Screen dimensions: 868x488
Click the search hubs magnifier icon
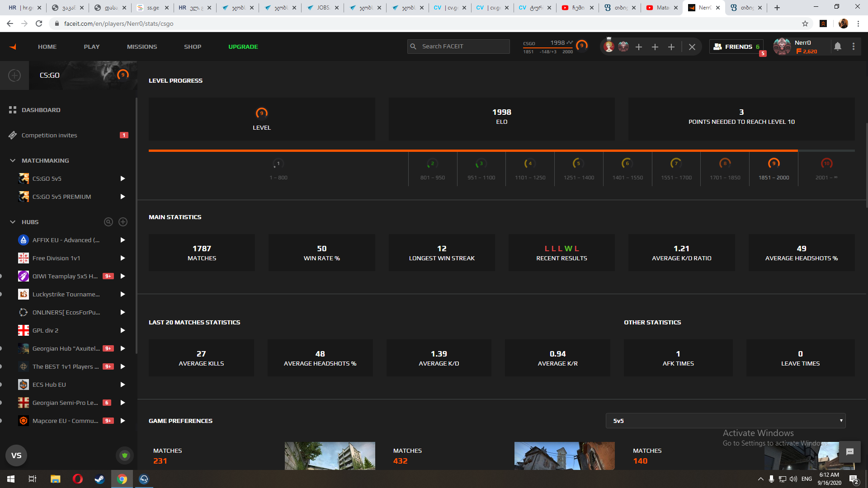(108, 222)
